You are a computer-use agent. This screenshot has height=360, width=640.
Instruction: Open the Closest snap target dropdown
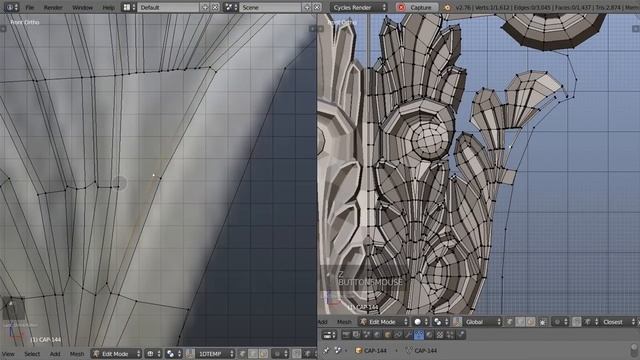(x=618, y=322)
